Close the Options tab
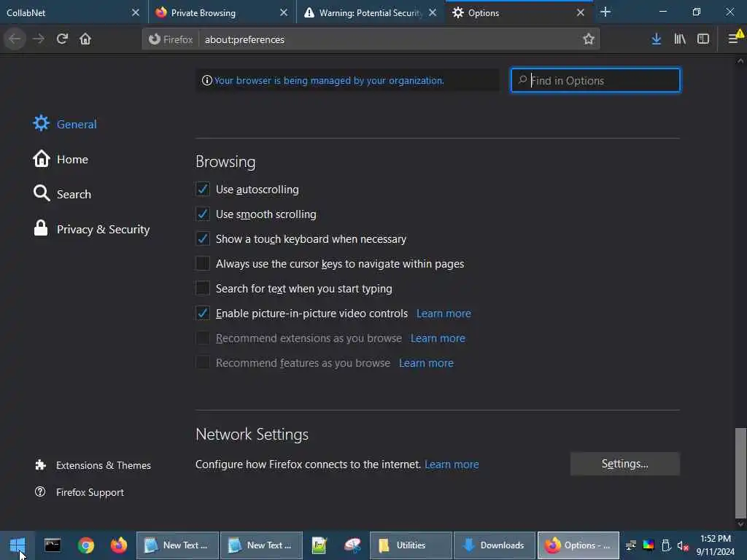The image size is (747, 560). (580, 12)
